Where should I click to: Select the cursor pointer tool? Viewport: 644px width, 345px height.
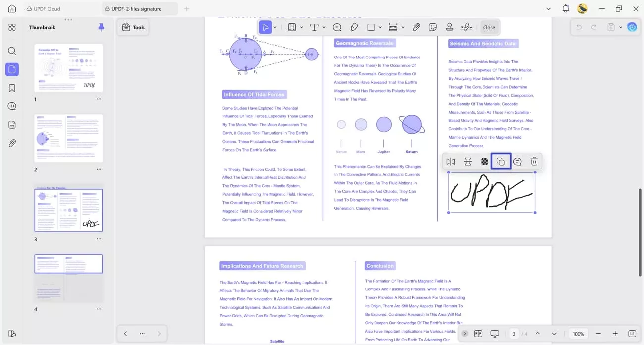coord(265,27)
